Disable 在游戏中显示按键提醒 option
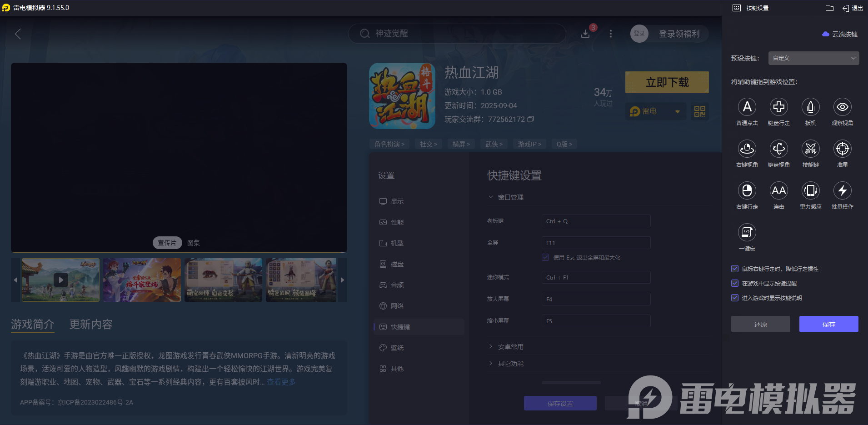 pyautogui.click(x=734, y=283)
